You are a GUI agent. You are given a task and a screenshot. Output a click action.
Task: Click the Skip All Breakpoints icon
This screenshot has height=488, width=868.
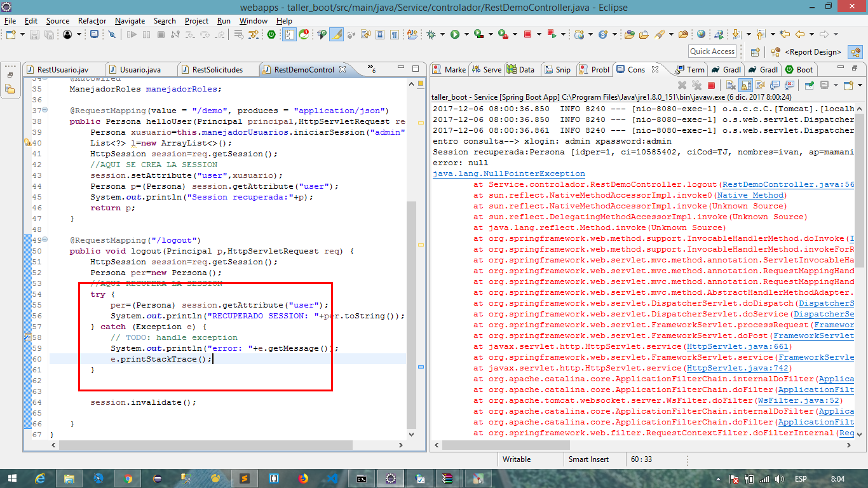pos(112,34)
